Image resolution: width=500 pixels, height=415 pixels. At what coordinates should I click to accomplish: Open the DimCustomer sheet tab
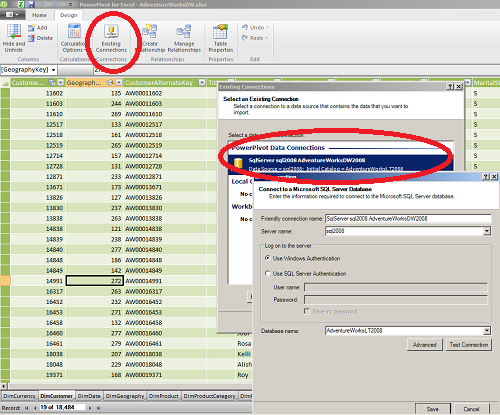click(57, 396)
